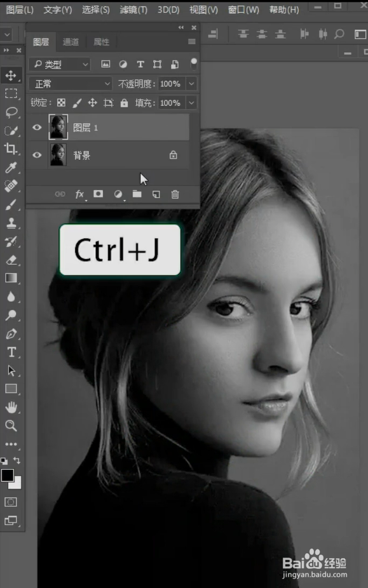
Task: Toggle pixel layer filter
Action: point(106,64)
